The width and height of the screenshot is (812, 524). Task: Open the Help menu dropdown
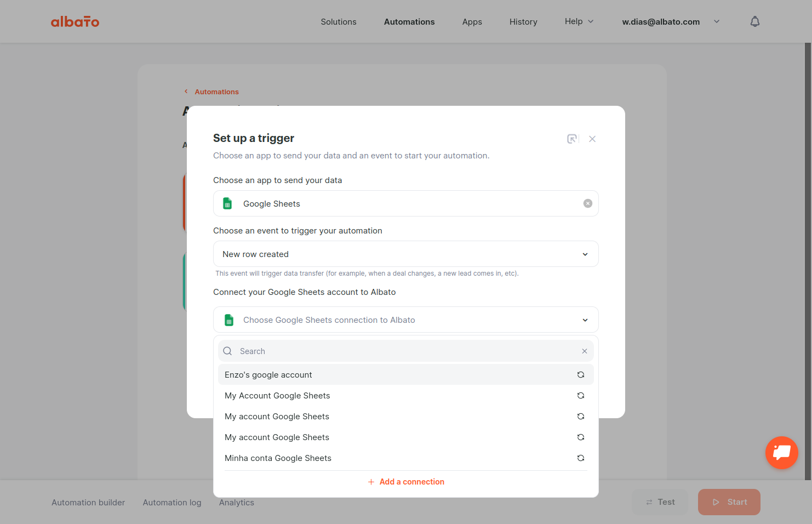(579, 21)
